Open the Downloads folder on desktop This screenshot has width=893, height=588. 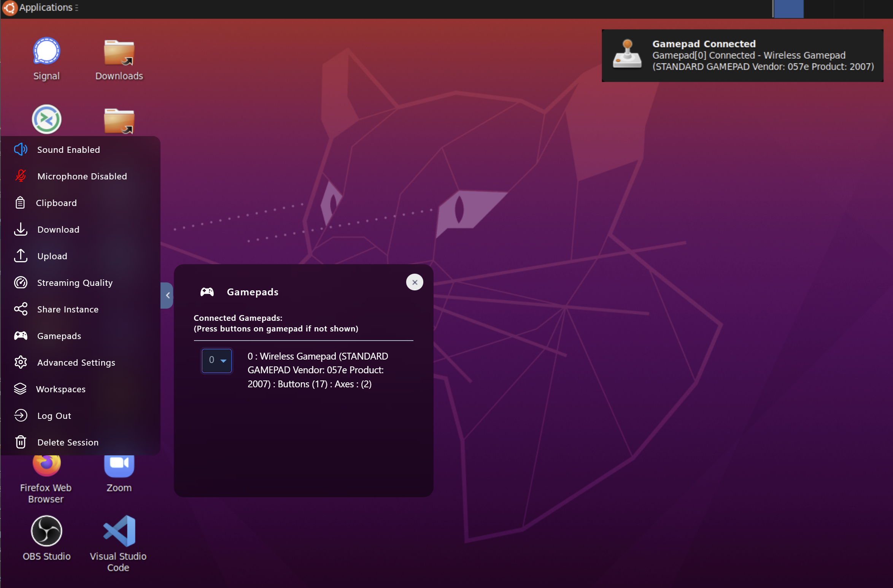pyautogui.click(x=119, y=53)
